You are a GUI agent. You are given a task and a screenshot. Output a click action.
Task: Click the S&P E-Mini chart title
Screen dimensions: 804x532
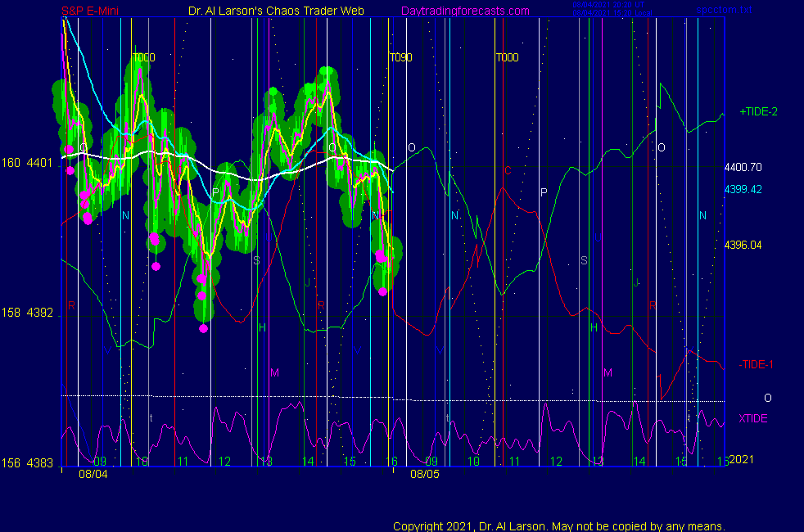90,11
